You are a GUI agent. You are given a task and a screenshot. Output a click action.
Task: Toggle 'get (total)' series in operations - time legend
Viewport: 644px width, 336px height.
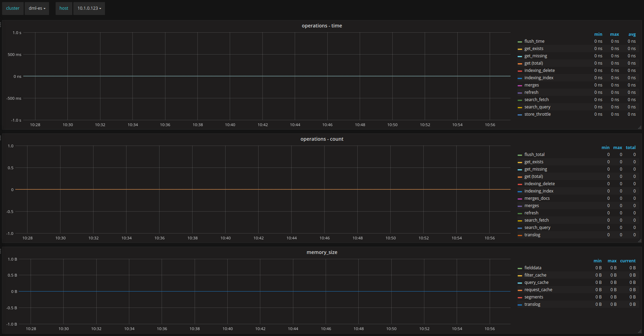533,63
